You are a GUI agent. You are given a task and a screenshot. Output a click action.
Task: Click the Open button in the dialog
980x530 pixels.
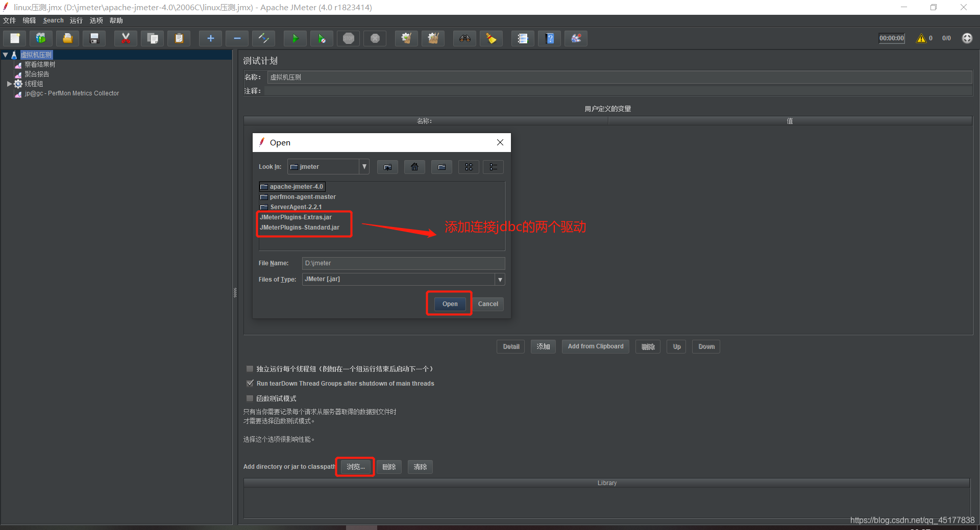[x=450, y=304]
